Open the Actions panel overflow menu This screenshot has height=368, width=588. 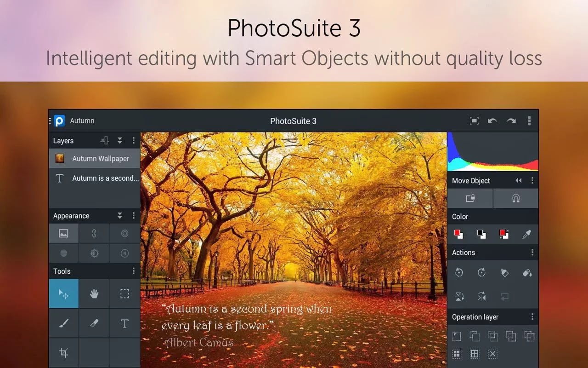click(532, 253)
